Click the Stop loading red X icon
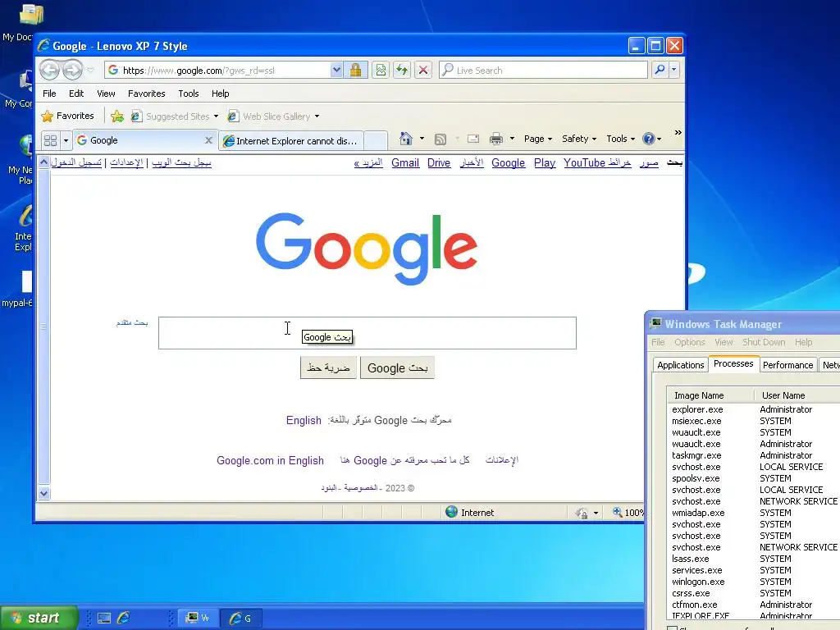The height and width of the screenshot is (630, 840). 423,71
